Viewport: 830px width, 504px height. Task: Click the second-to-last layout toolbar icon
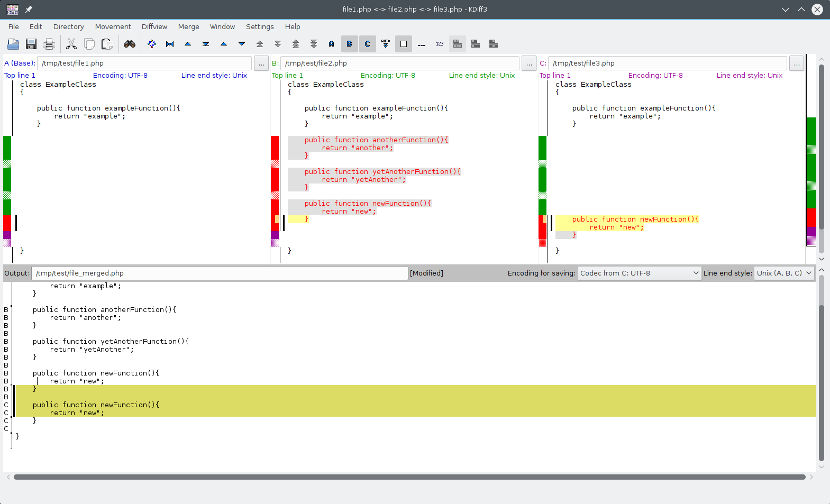pyautogui.click(x=476, y=44)
